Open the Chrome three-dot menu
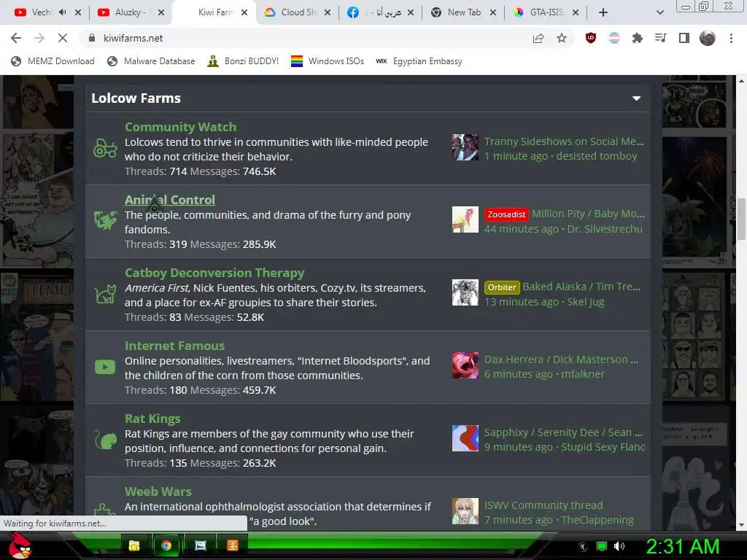This screenshot has width=747, height=560. click(x=731, y=38)
